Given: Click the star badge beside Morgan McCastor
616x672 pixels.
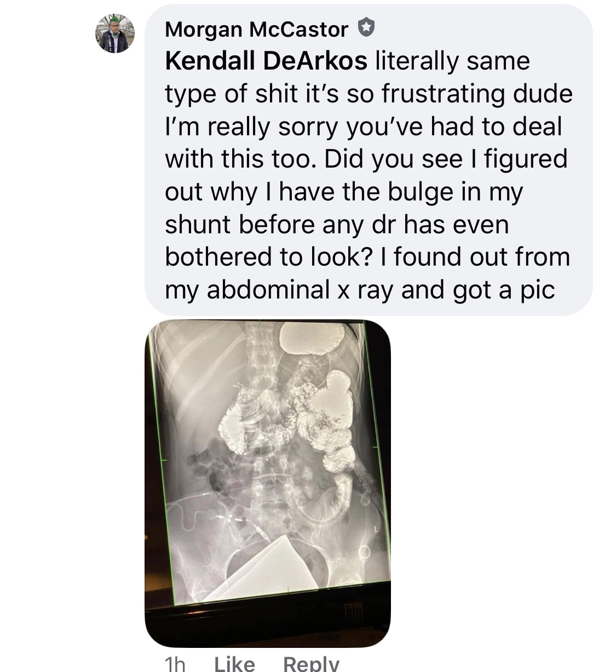Looking at the screenshot, I should pyautogui.click(x=366, y=27).
